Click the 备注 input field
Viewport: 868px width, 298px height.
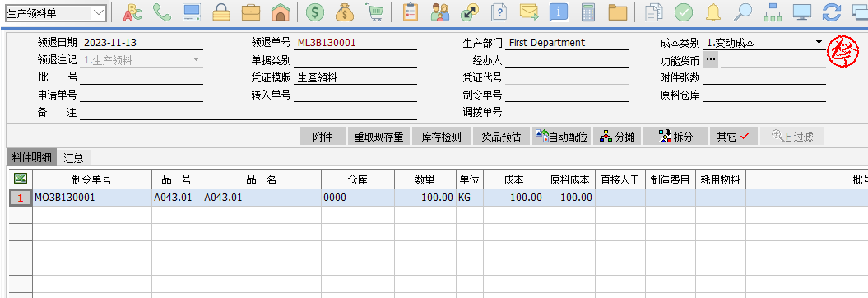248,113
